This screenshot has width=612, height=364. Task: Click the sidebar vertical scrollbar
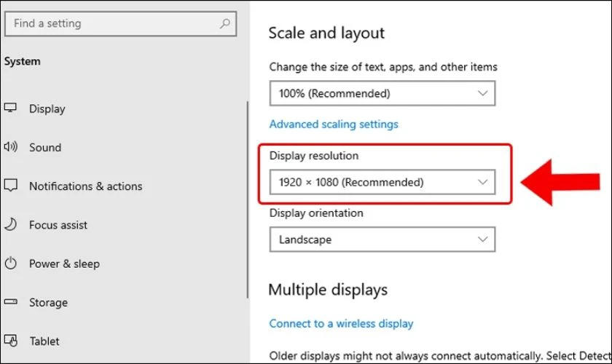click(x=248, y=199)
